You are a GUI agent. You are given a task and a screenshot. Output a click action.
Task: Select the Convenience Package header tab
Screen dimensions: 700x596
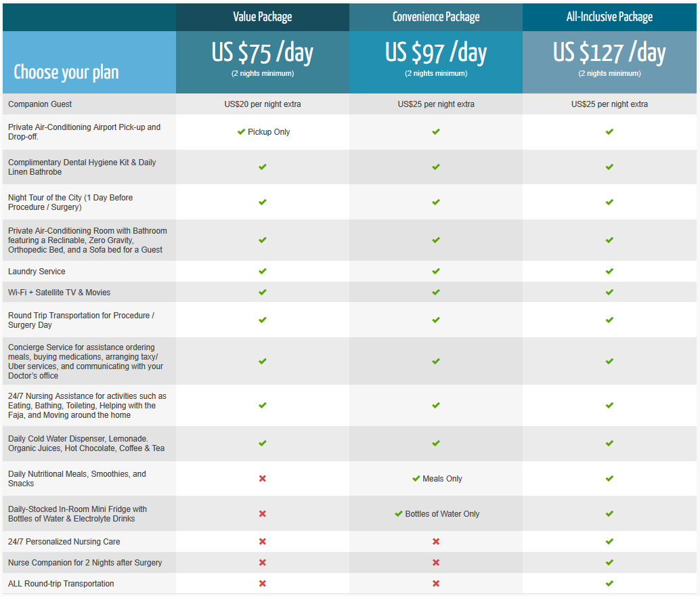(436, 17)
